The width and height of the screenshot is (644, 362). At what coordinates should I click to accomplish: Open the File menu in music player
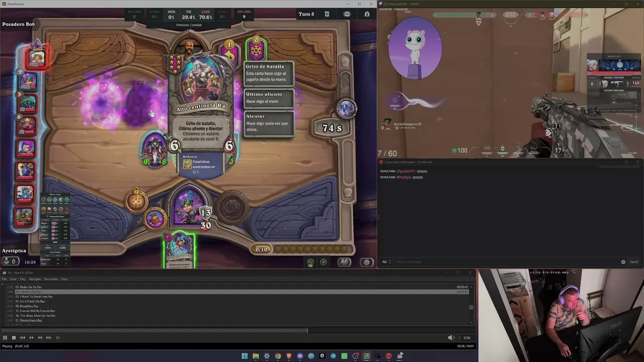tap(5, 279)
